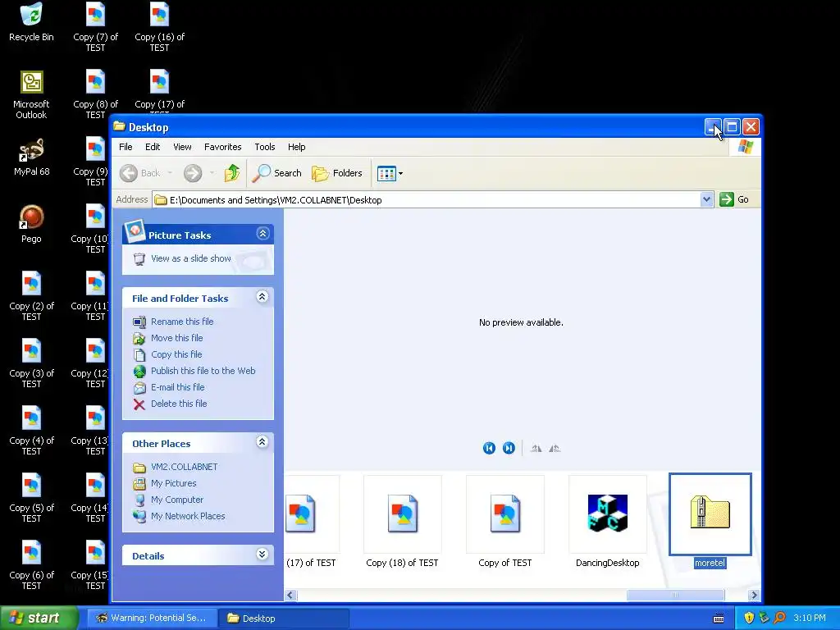Click Rotate Clockwise filmstrip icon
The image size is (840, 630).
[x=536, y=449]
